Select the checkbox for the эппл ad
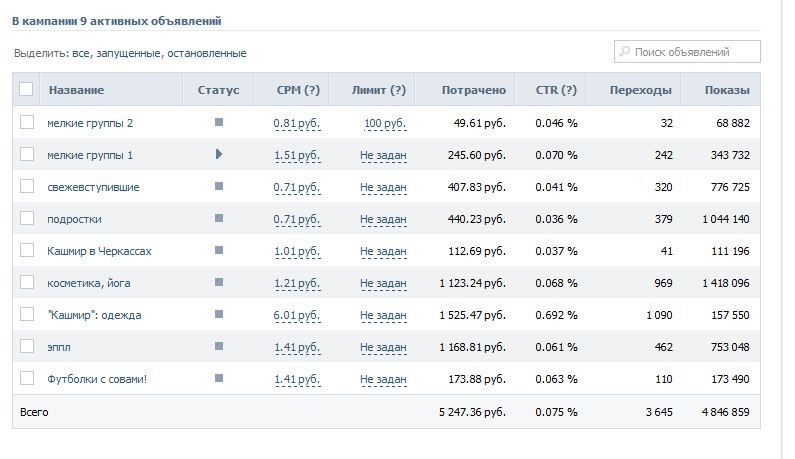This screenshot has height=459, width=795. (27, 346)
